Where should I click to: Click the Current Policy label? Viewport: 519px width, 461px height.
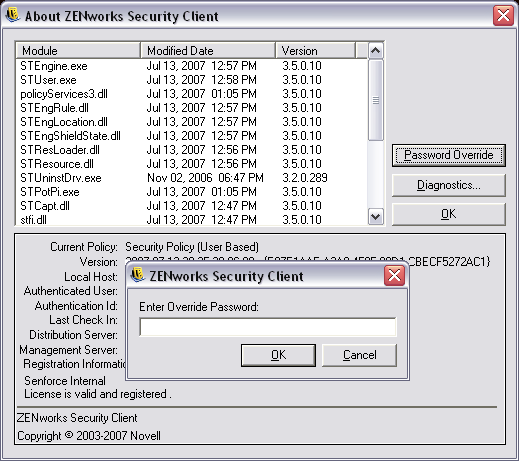coord(84,247)
